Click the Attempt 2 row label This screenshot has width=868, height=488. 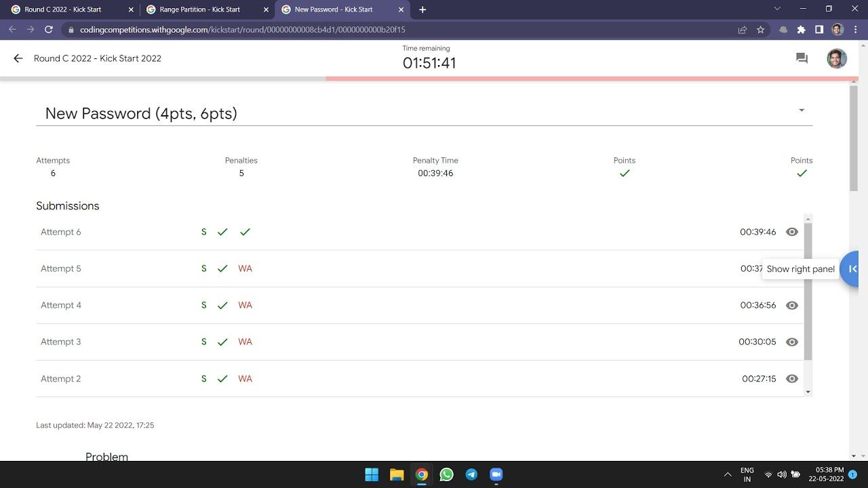[x=60, y=378]
